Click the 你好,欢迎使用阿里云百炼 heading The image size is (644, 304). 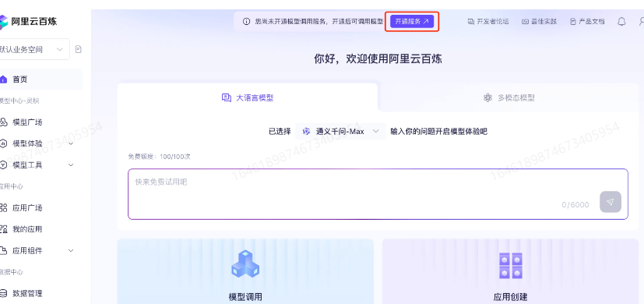click(x=378, y=58)
